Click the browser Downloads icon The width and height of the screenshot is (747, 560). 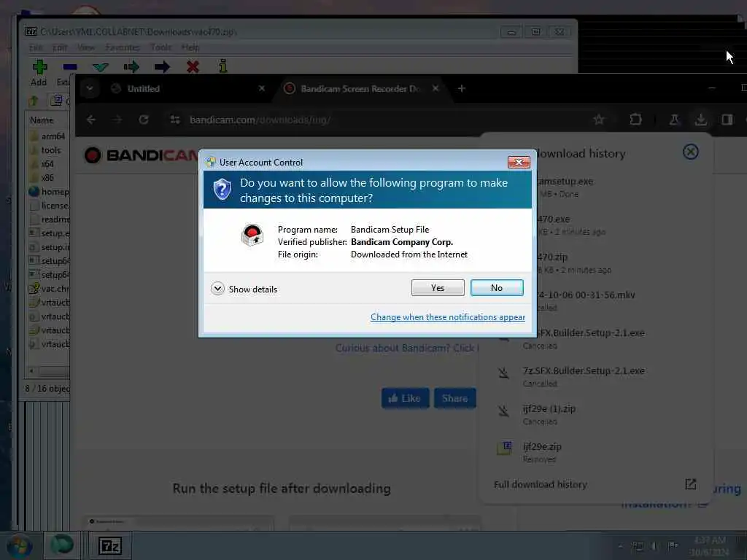click(x=700, y=120)
